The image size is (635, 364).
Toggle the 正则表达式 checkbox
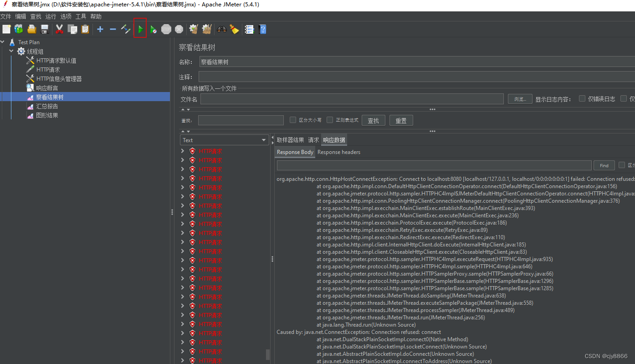(330, 120)
